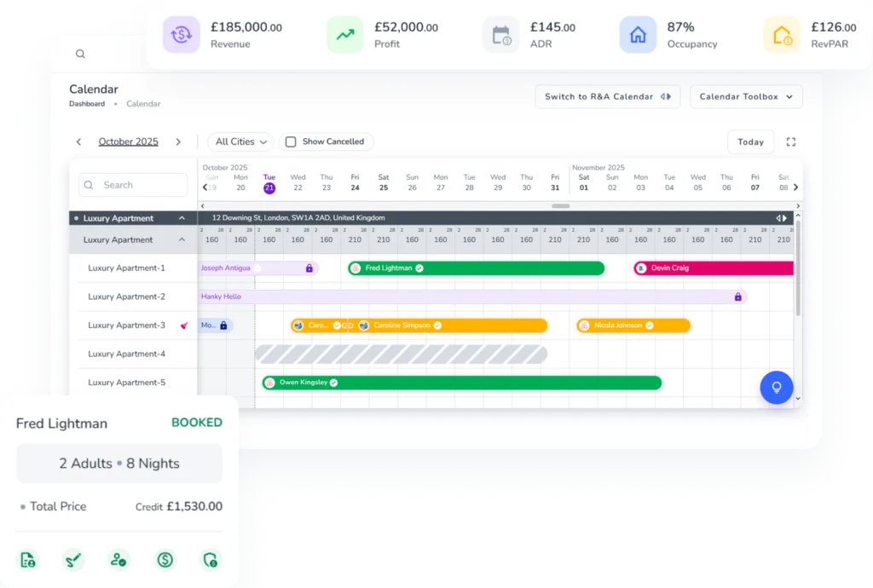Viewport: 873px width, 588px height.
Task: Click the signature pen icon on booking card
Action: [x=73, y=560]
